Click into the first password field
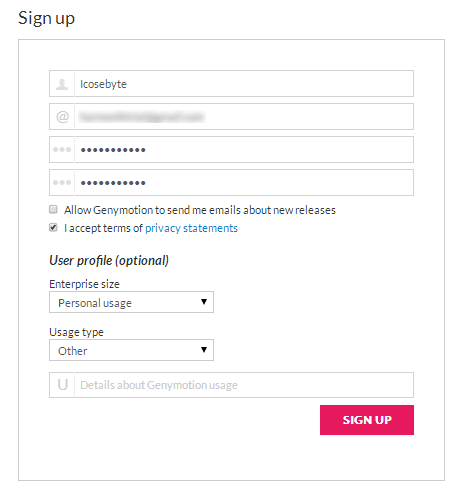 [244, 150]
